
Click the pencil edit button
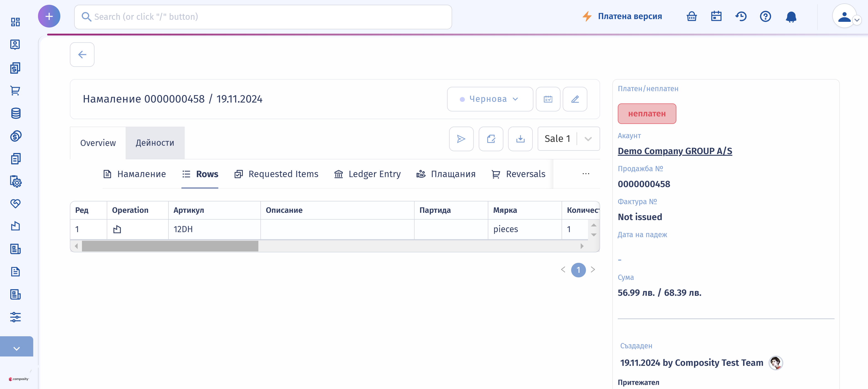(x=575, y=99)
